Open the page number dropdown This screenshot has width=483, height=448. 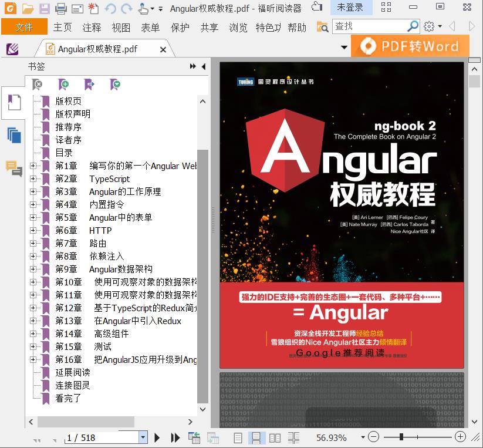(143, 437)
